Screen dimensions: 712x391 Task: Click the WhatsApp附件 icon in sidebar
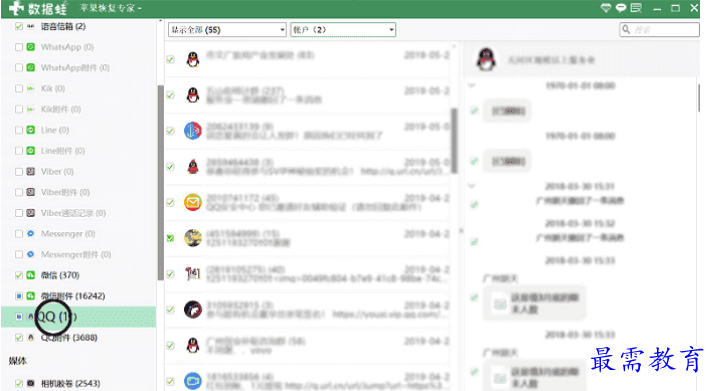(30, 67)
